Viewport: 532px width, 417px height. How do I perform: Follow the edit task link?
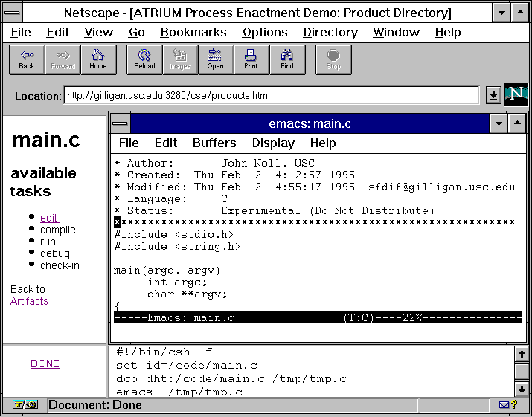(x=49, y=218)
